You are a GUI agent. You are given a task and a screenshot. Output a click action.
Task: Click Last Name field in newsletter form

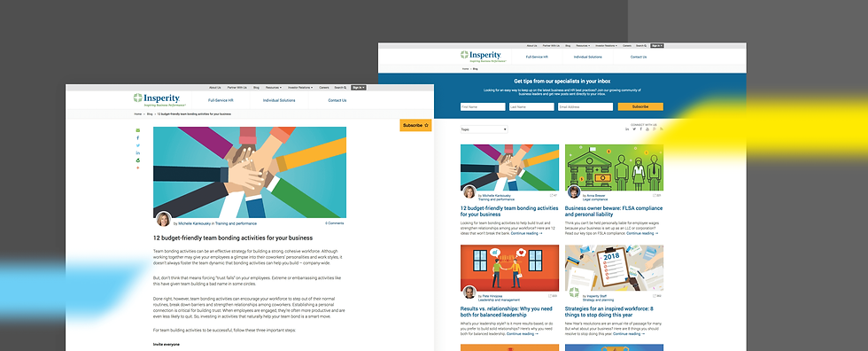[531, 107]
